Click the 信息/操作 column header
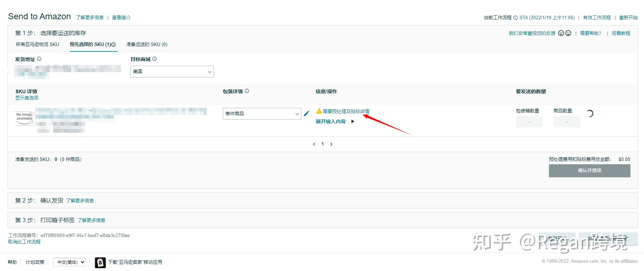 (326, 91)
